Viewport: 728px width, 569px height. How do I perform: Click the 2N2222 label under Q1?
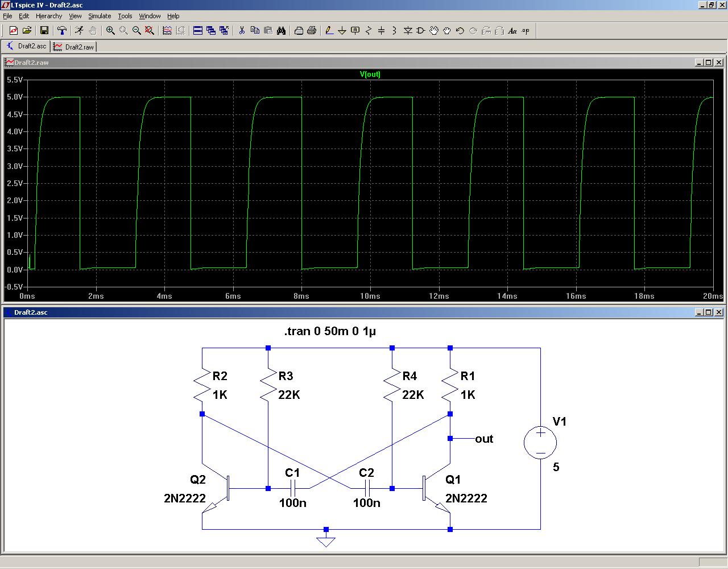click(x=466, y=498)
